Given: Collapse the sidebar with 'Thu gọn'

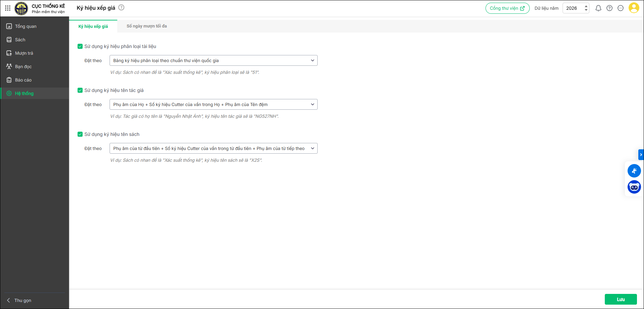Looking at the screenshot, I should [22, 300].
